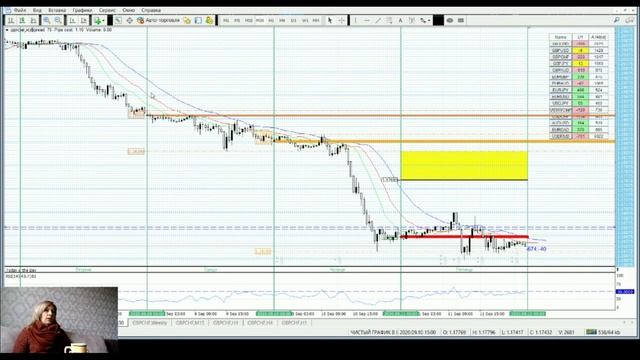Screen dimensions: 640x360
Task: Open the green plus indicators dropdown
Action: point(98,20)
